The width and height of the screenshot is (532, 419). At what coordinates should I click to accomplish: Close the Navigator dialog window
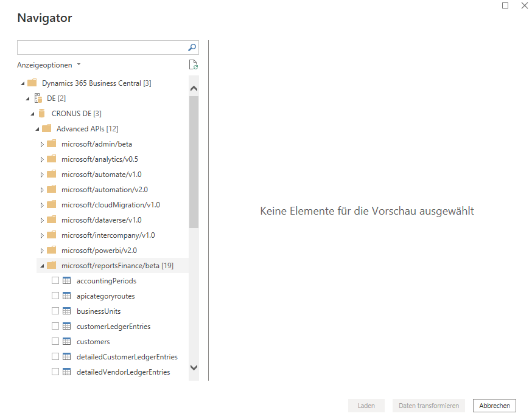[x=525, y=5]
